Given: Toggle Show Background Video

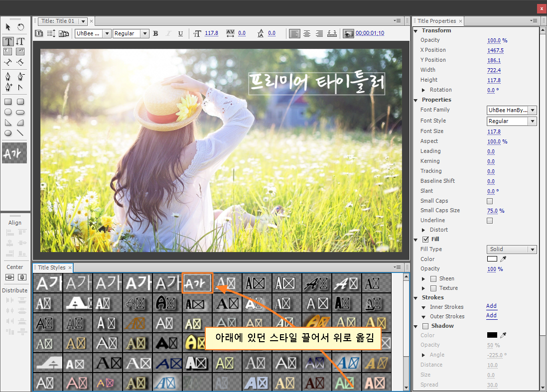Looking at the screenshot, I should tap(348, 34).
